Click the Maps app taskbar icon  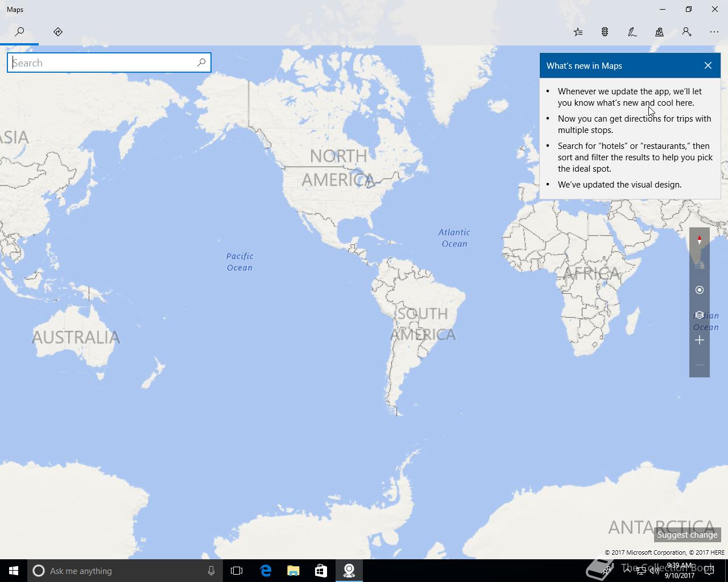pyautogui.click(x=349, y=571)
